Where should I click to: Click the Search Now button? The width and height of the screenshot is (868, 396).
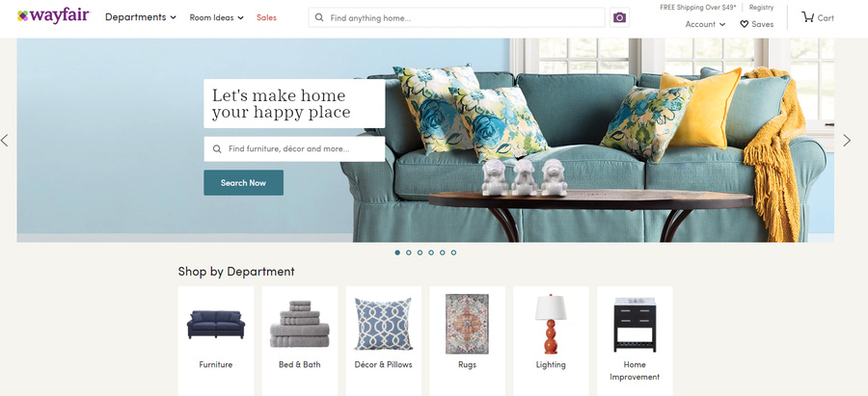tap(244, 182)
